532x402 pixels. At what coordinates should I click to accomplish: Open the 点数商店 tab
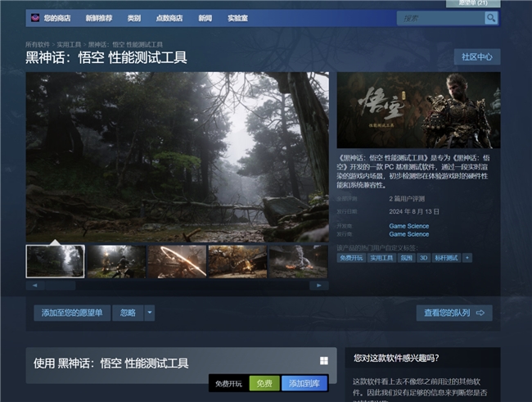[169, 17]
